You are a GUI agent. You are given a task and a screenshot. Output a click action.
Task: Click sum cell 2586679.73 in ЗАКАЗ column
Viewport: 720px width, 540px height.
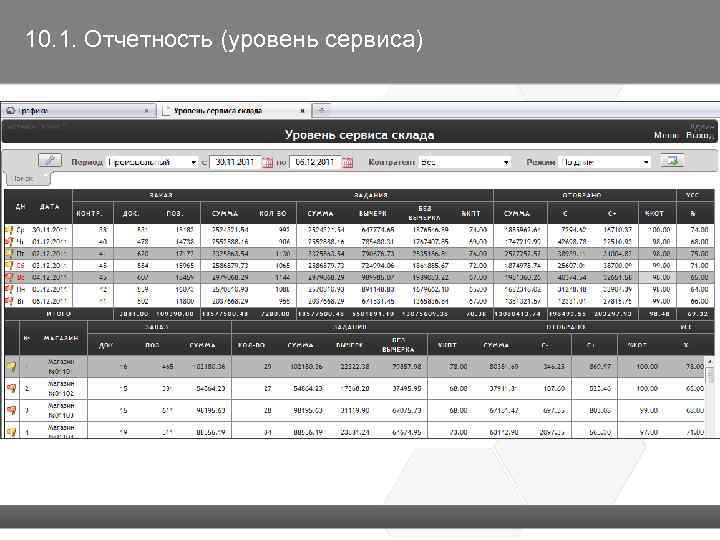tap(230, 265)
